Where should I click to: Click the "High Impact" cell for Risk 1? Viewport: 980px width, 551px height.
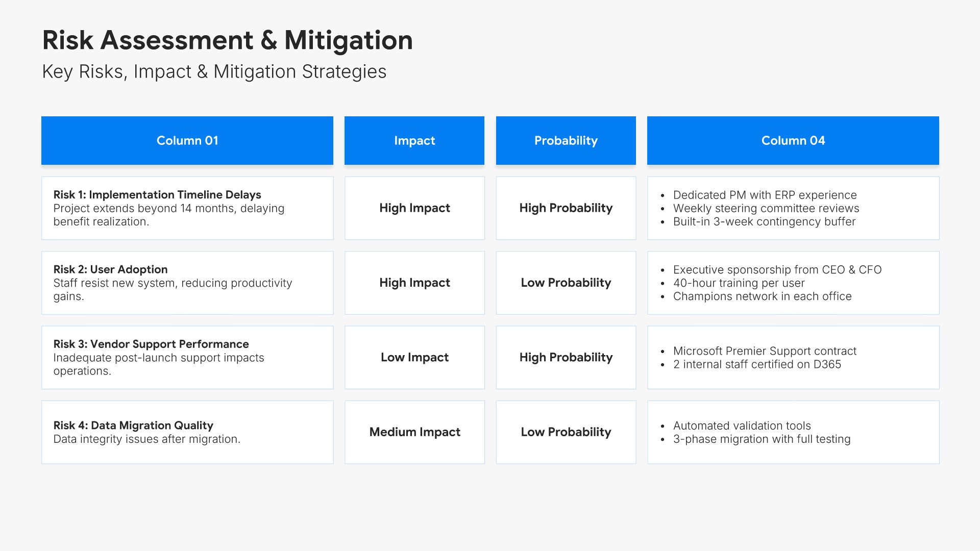pos(414,208)
